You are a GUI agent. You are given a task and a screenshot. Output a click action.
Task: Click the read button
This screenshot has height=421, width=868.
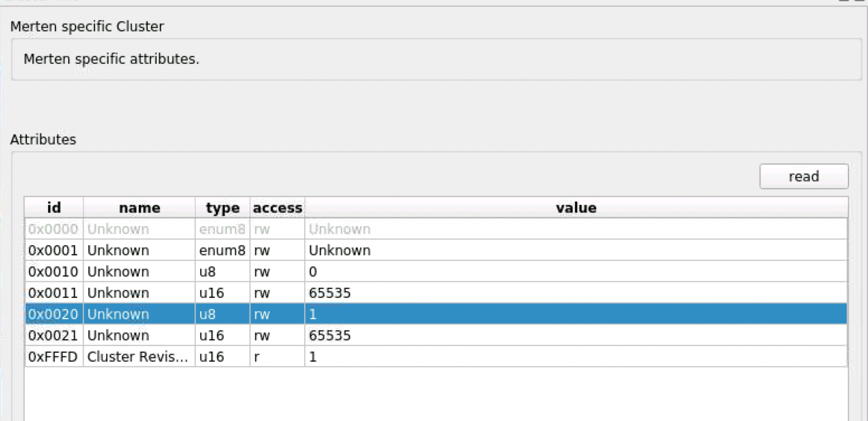point(804,176)
